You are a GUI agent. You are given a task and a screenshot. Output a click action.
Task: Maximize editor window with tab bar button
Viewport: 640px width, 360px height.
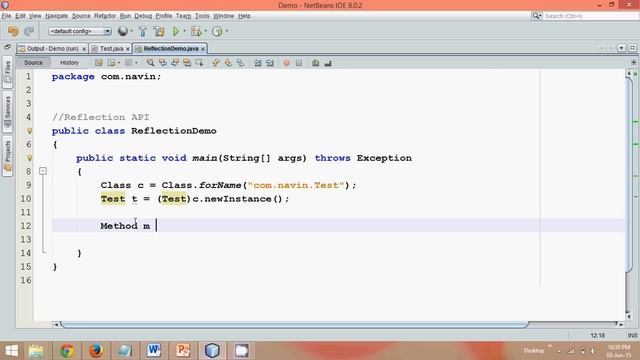(x=633, y=48)
